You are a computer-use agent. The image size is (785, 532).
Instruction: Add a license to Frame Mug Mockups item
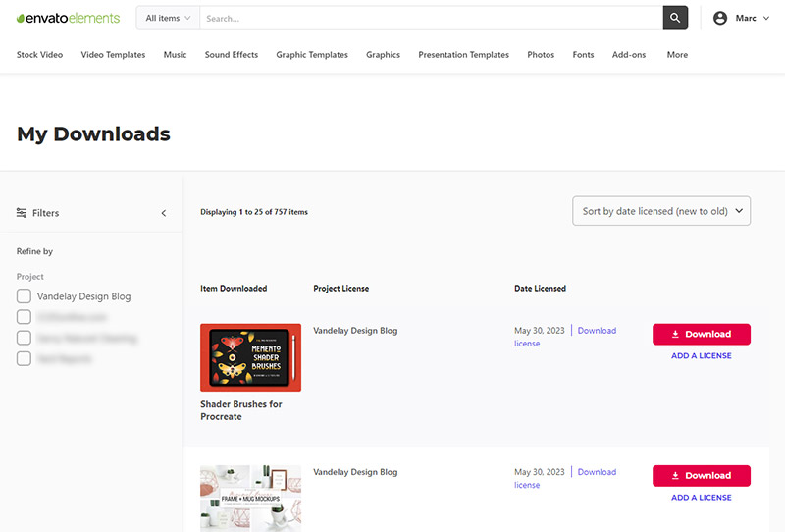702,498
